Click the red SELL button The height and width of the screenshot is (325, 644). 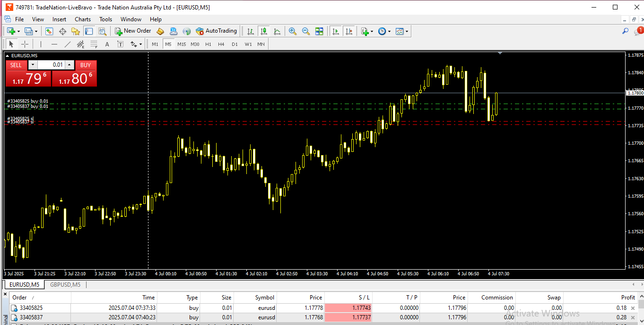coord(16,65)
